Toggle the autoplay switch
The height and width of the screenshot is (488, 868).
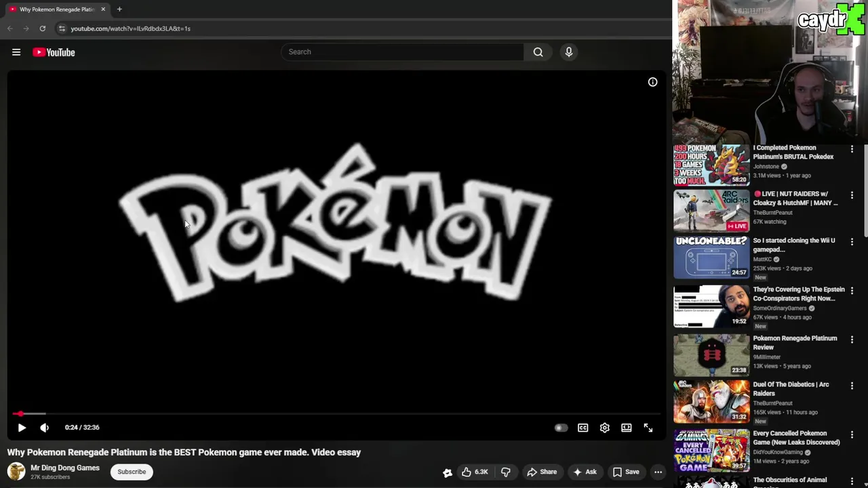tap(561, 428)
